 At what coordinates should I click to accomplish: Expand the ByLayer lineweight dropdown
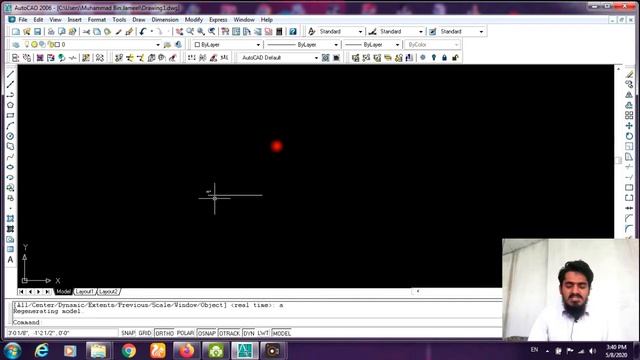coord(397,44)
